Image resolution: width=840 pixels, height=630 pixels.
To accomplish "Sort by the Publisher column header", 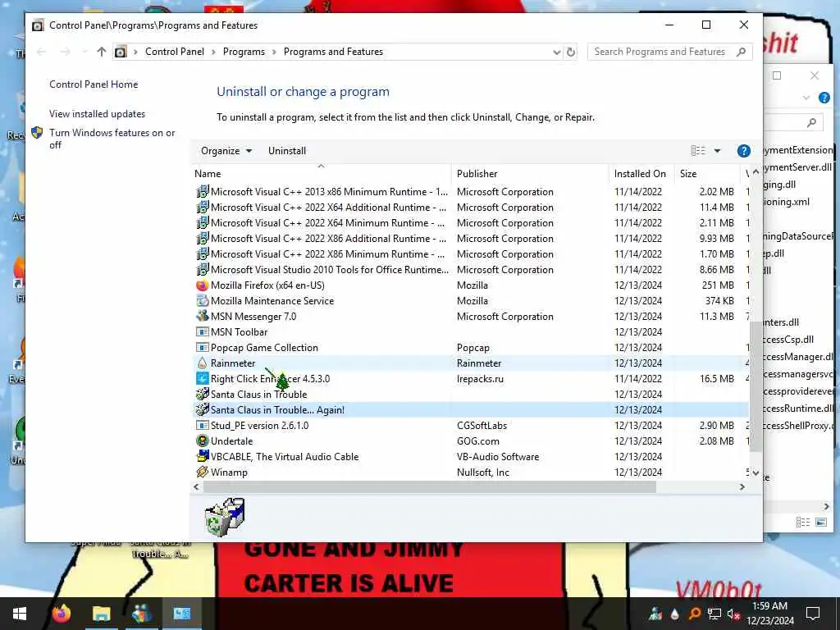I will tap(530, 174).
